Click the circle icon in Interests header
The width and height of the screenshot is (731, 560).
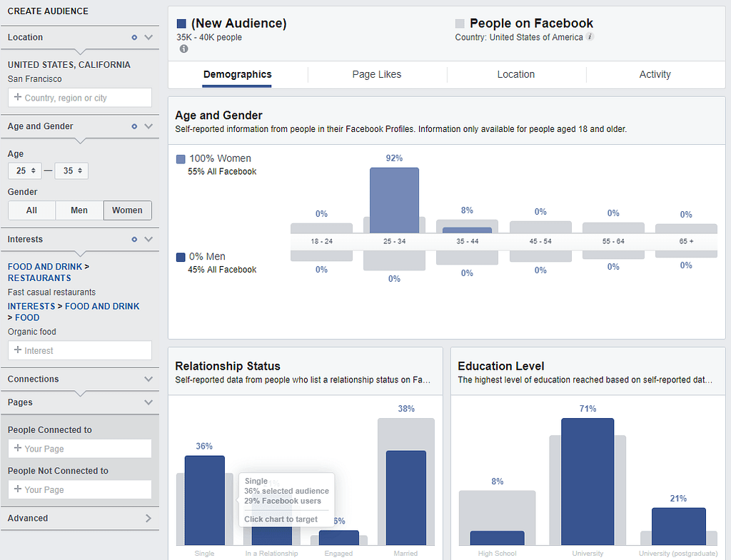pos(134,240)
